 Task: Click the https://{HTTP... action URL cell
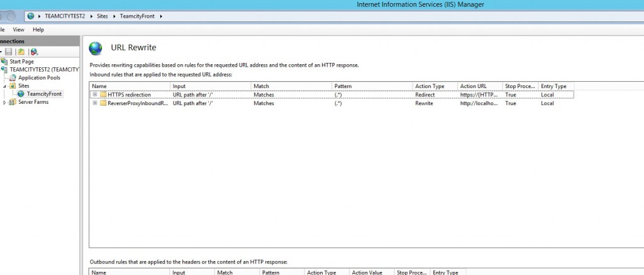click(479, 95)
